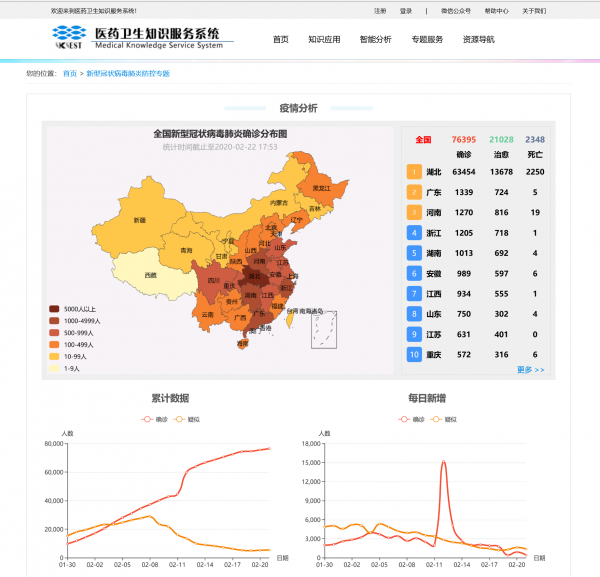600x577 pixels.
Task: Click Hubei's rank 1 badge
Action: click(414, 172)
